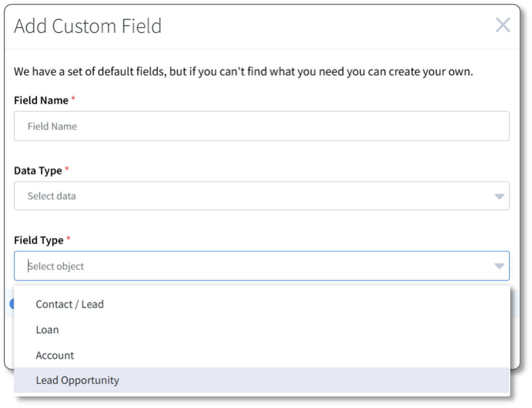This screenshot has height=408, width=532.
Task: Click the red asterisk beside Data Type
Action: tap(67, 168)
